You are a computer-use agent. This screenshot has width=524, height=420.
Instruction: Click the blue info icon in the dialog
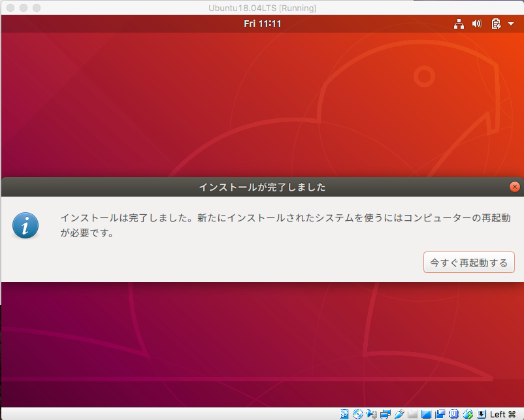click(x=25, y=225)
